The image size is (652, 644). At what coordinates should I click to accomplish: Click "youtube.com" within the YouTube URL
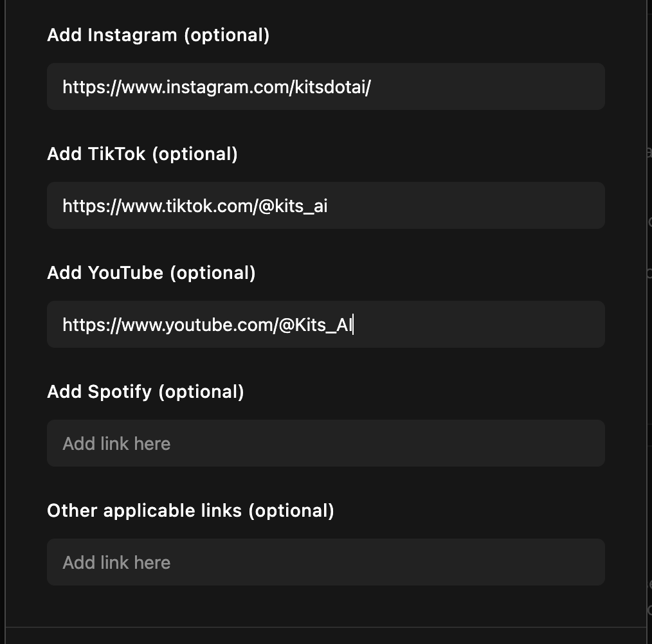pyautogui.click(x=217, y=324)
